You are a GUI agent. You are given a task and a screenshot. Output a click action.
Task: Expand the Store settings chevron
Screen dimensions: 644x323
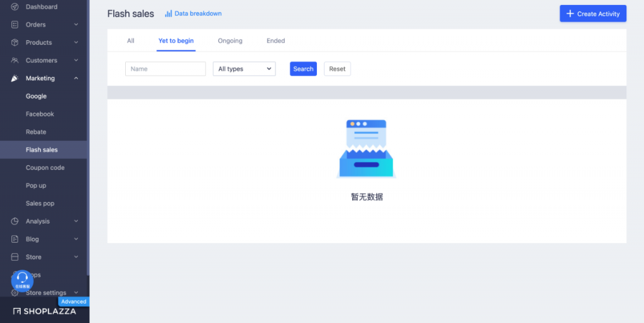[76, 293]
